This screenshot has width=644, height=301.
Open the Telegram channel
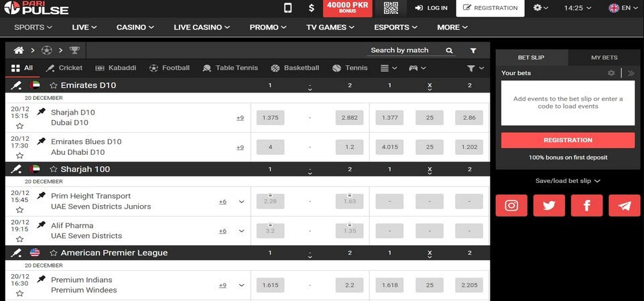coord(625,205)
